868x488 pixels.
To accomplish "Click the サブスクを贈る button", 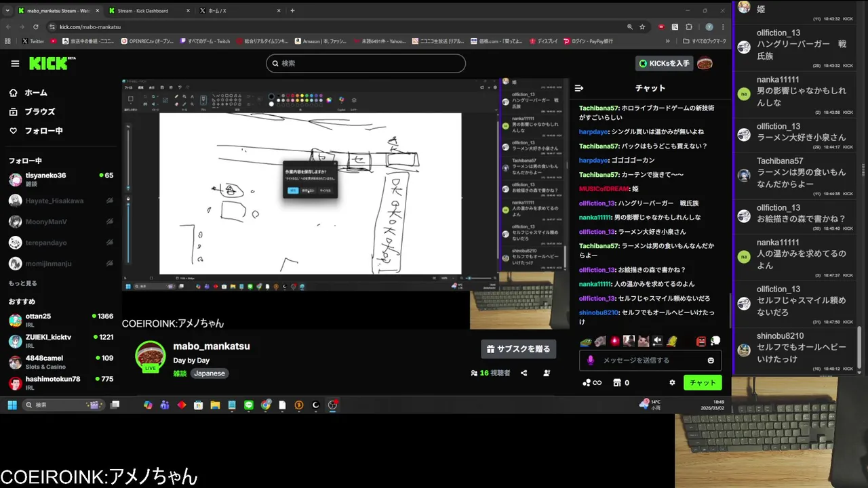I will (519, 349).
